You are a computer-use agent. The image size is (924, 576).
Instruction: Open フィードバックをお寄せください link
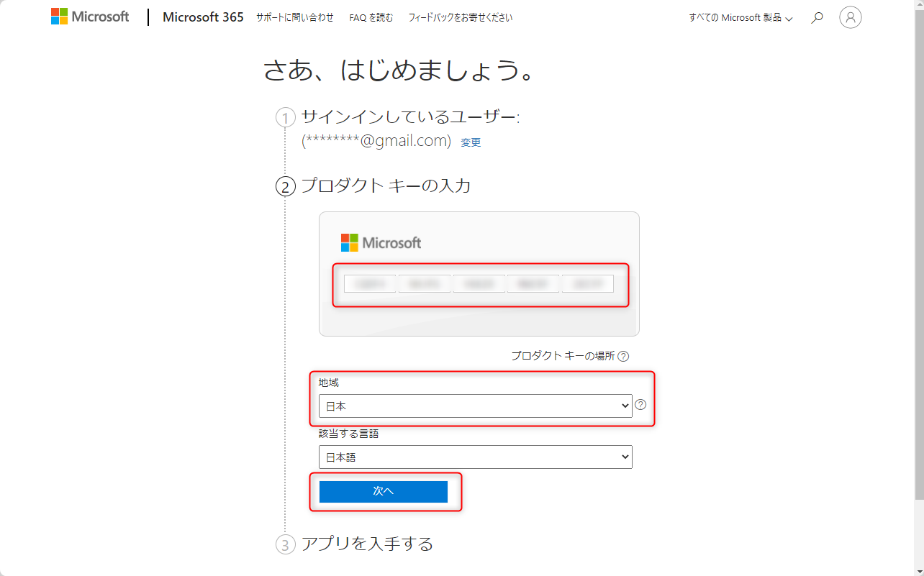(461, 17)
